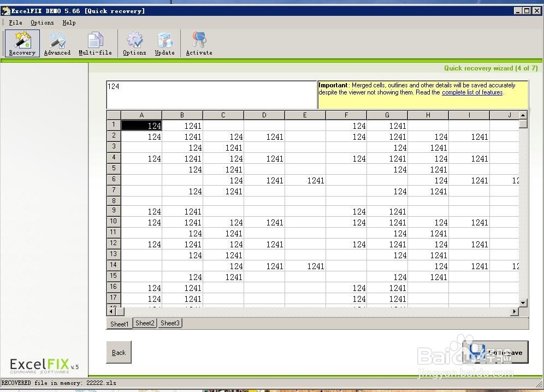Select cell C12 containing 124
544x392 pixels.
coord(223,244)
